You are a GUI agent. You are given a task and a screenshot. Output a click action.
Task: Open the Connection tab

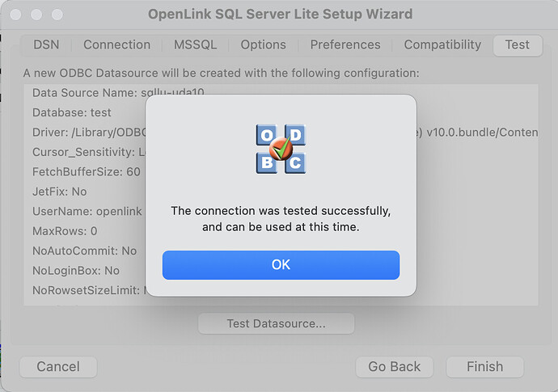point(116,44)
